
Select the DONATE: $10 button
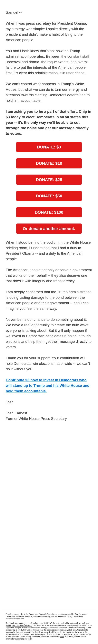tap(49, 163)
